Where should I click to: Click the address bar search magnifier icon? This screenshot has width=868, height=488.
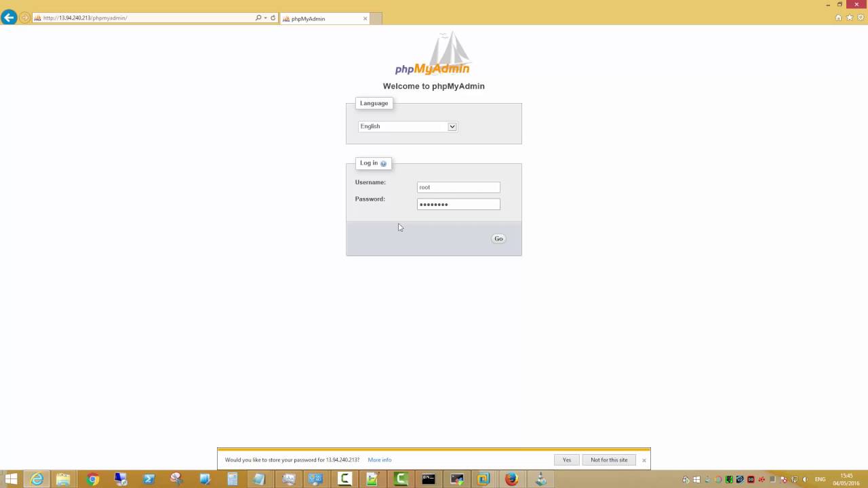coord(258,18)
